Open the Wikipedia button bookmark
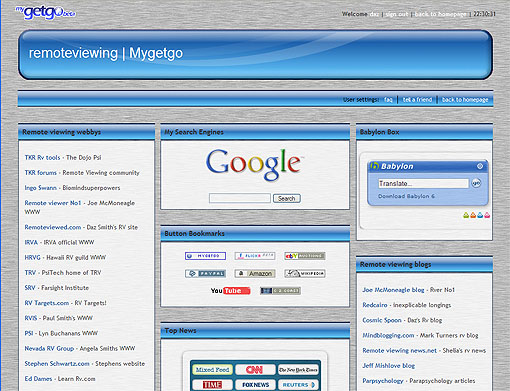This screenshot has width=510, height=391. coord(305,274)
